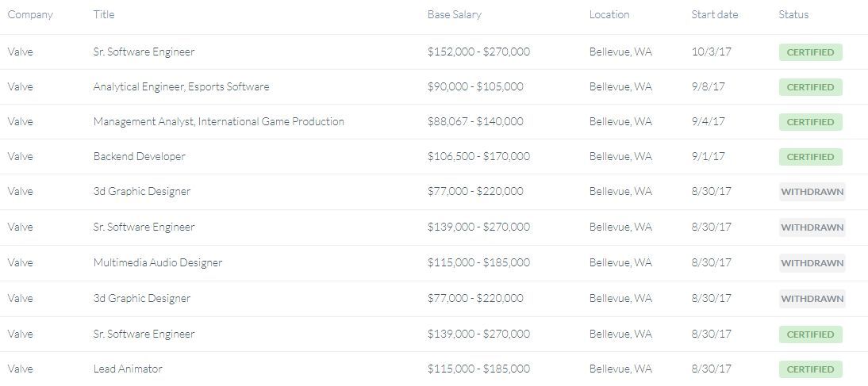Select the $152,000 - $270,000 salary cell

[478, 52]
